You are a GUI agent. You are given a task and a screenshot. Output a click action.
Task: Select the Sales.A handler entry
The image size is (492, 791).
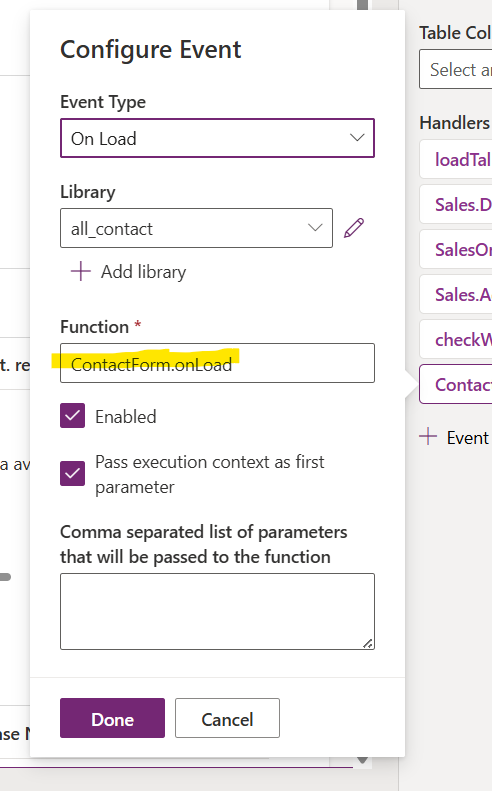[456, 294]
